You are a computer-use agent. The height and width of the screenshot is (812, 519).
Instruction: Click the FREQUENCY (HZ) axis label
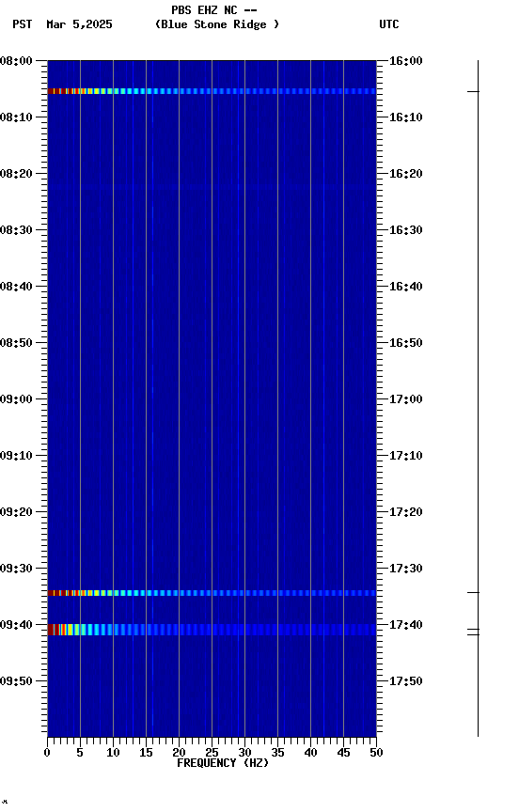(223, 763)
